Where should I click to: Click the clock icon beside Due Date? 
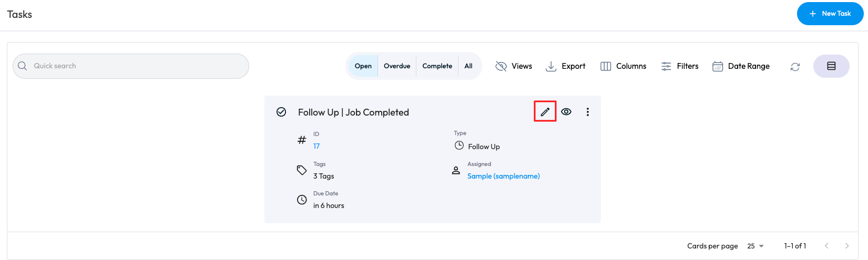point(302,200)
